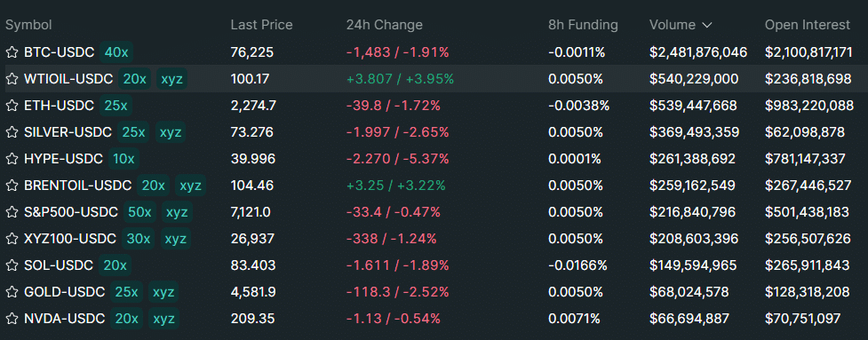This screenshot has height=340, width=868.
Task: Toggle favorite star for ETH-USDC
Action: click(12, 106)
